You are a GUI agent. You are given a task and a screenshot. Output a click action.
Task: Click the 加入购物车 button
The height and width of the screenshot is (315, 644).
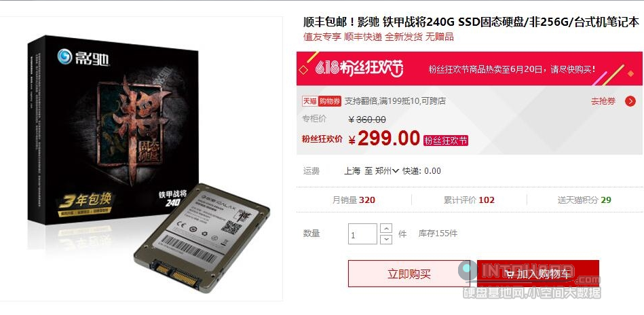[537, 274]
